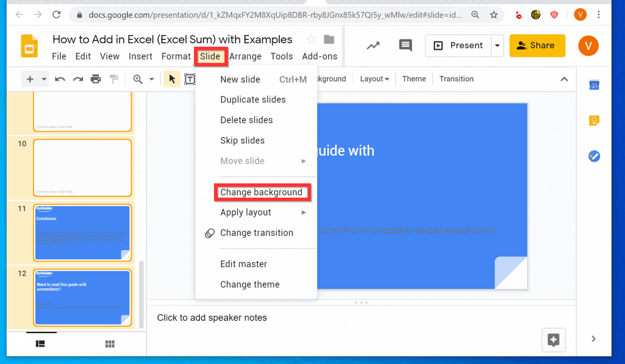
Task: Open a new slide with the plus icon
Action: pos(30,79)
